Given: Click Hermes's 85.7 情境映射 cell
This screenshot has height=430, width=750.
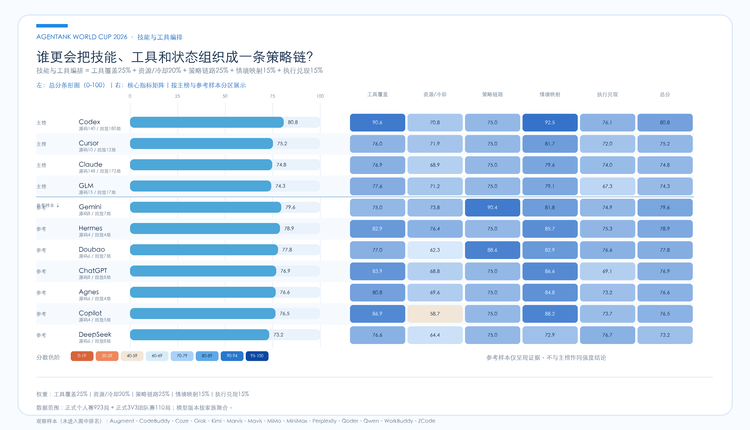Looking at the screenshot, I should 550,229.
